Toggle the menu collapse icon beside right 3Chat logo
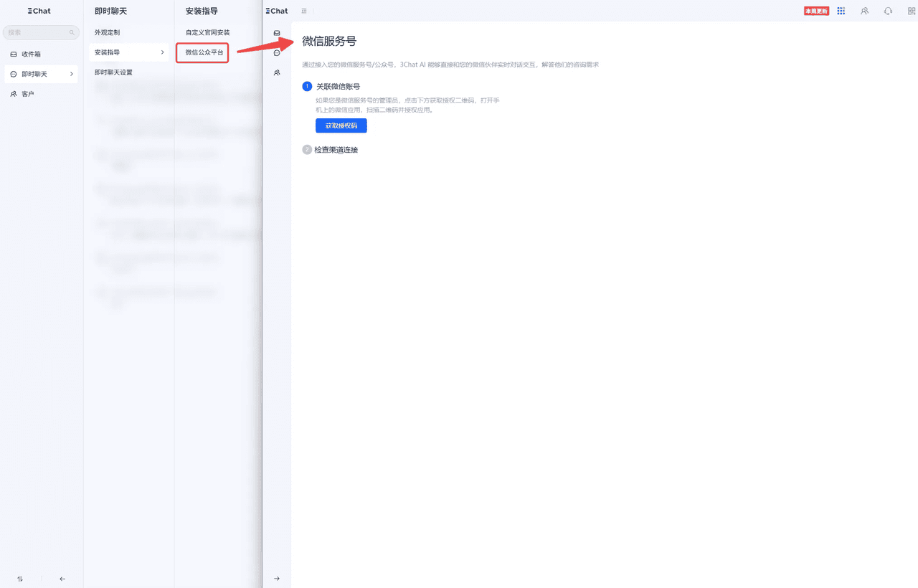 pyautogui.click(x=304, y=11)
